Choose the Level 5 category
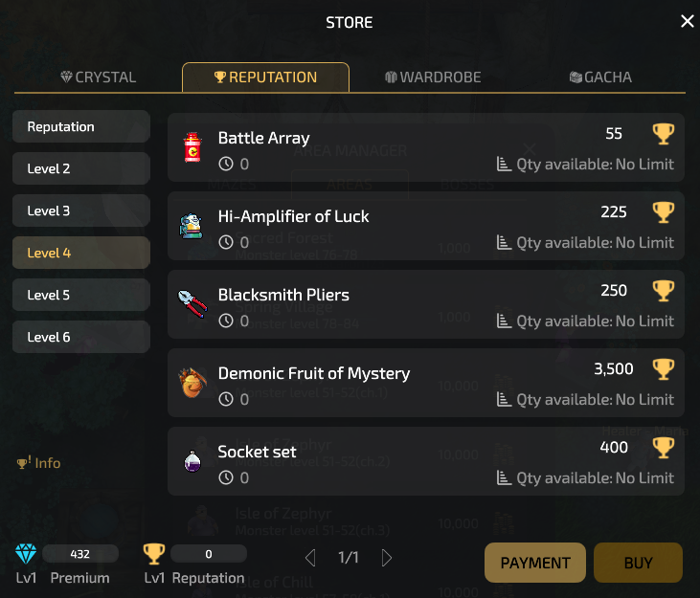 [81, 295]
